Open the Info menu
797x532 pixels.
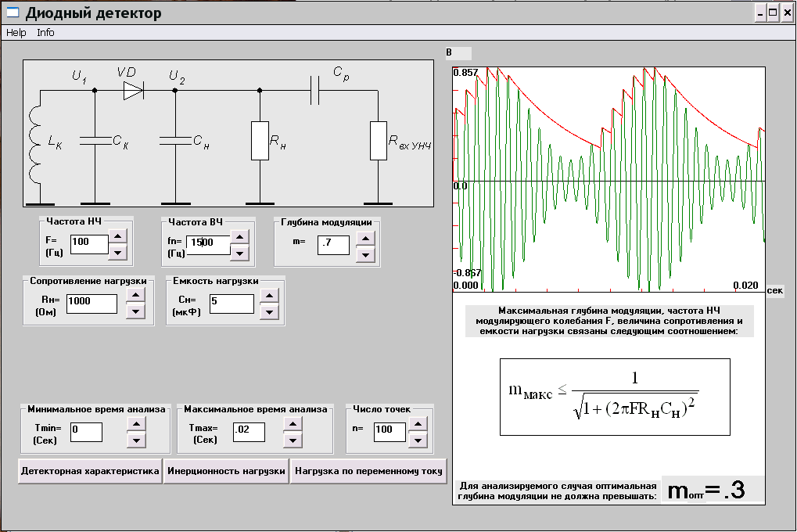[x=46, y=33]
